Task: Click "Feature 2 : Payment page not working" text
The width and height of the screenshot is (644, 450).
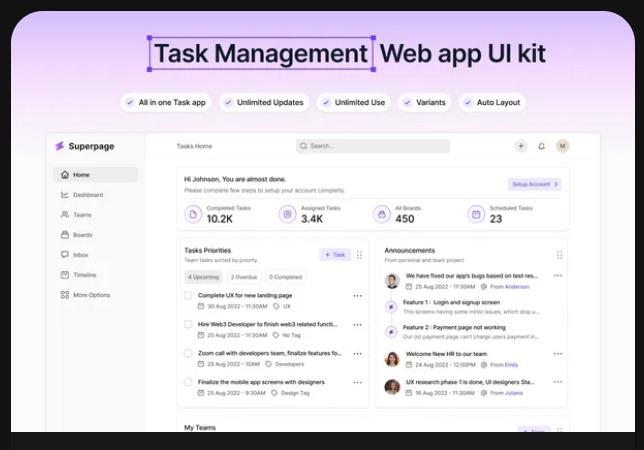Action: [454, 327]
